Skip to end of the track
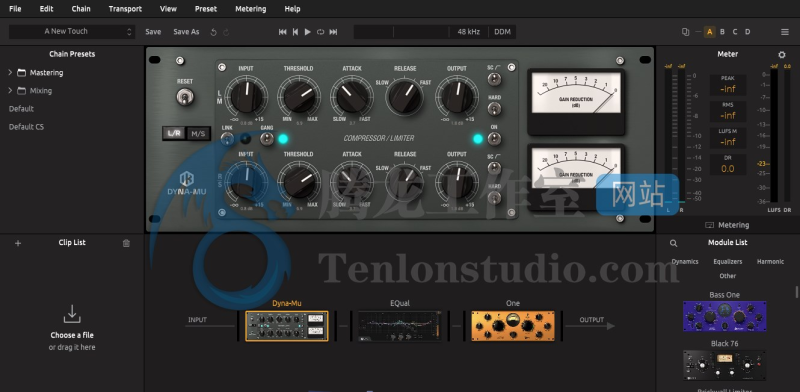 point(333,32)
